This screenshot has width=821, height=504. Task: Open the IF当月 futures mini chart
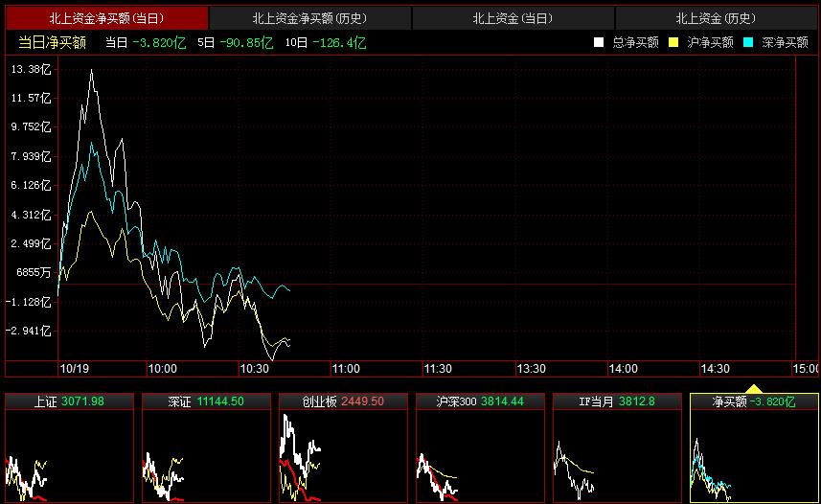click(x=617, y=447)
